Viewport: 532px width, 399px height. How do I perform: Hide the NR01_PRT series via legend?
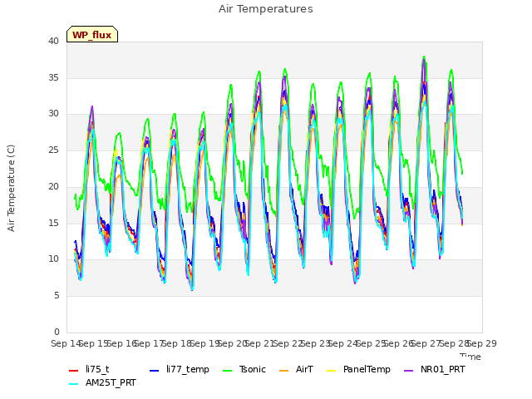434,369
